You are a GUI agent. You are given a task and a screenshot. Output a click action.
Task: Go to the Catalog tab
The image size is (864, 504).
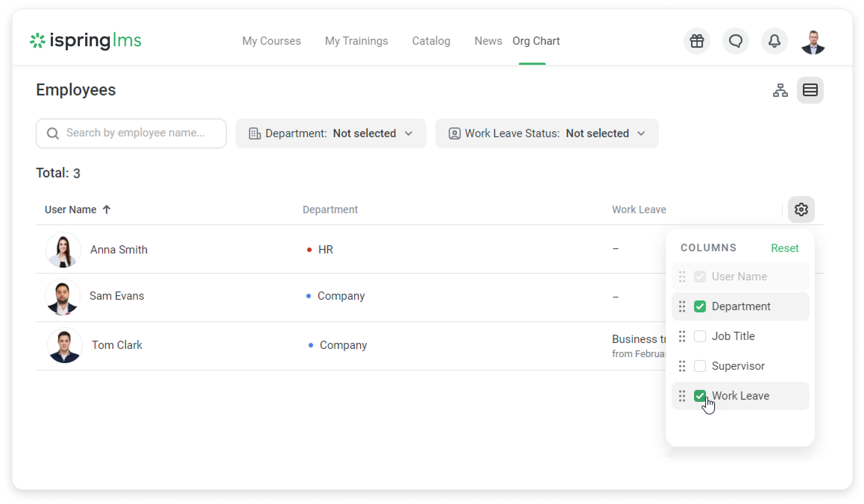[x=431, y=41]
